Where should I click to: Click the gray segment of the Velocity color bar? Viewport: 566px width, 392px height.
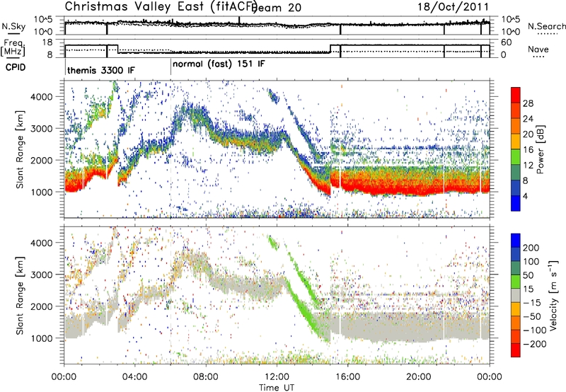[x=516, y=296]
